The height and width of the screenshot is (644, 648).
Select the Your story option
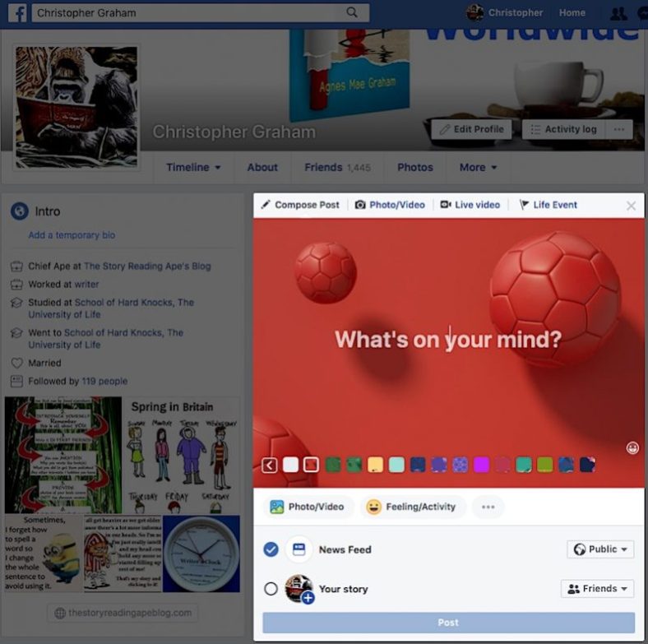271,589
